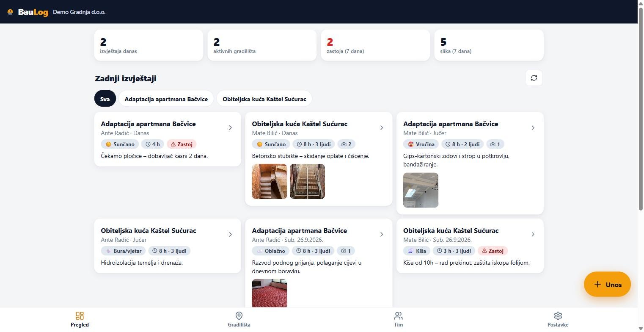Refresh the Zadnji izvještaji list
The width and height of the screenshot is (644, 332).
pos(534,78)
